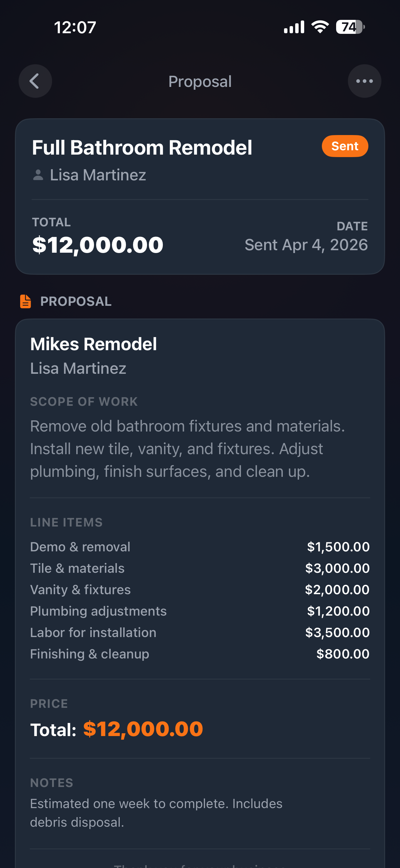Tap the orange document icon beside PROPOSAL
The width and height of the screenshot is (400, 868).
click(x=26, y=301)
